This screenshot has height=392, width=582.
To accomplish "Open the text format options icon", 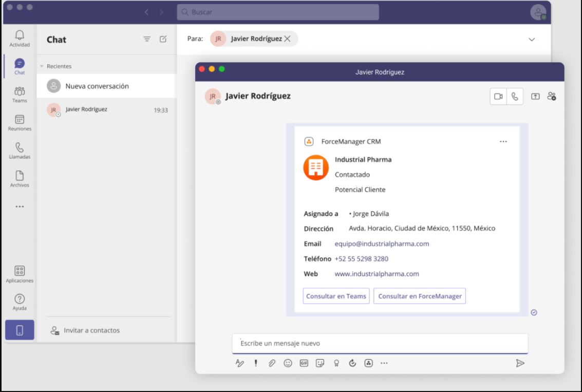I will tap(239, 363).
